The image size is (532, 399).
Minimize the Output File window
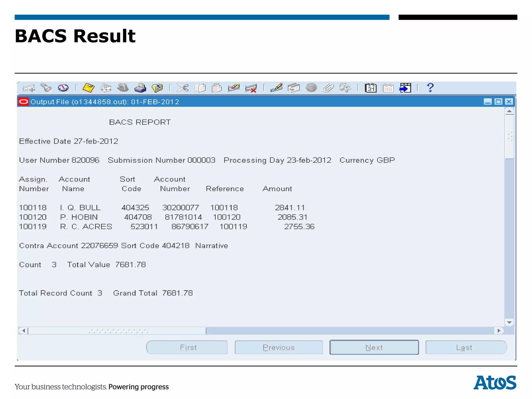(488, 102)
